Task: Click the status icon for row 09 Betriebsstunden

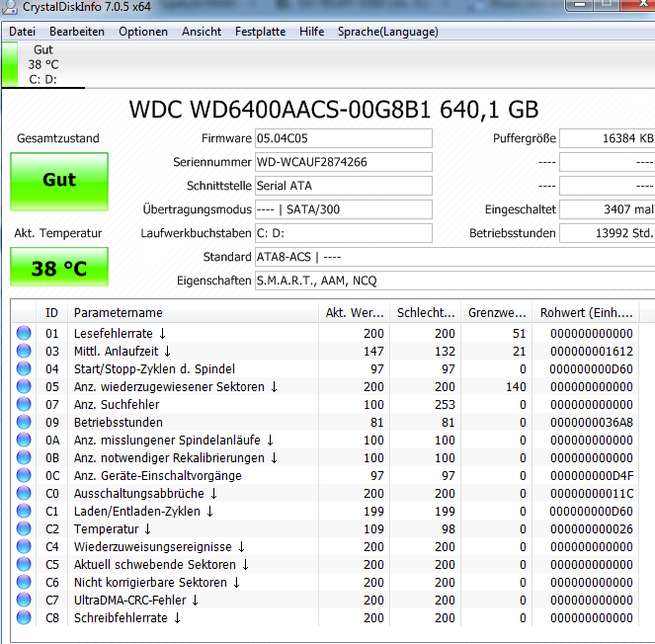Action: (24, 422)
